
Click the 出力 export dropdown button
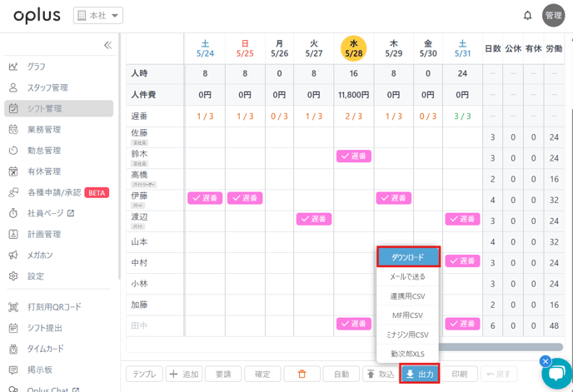[420, 375]
